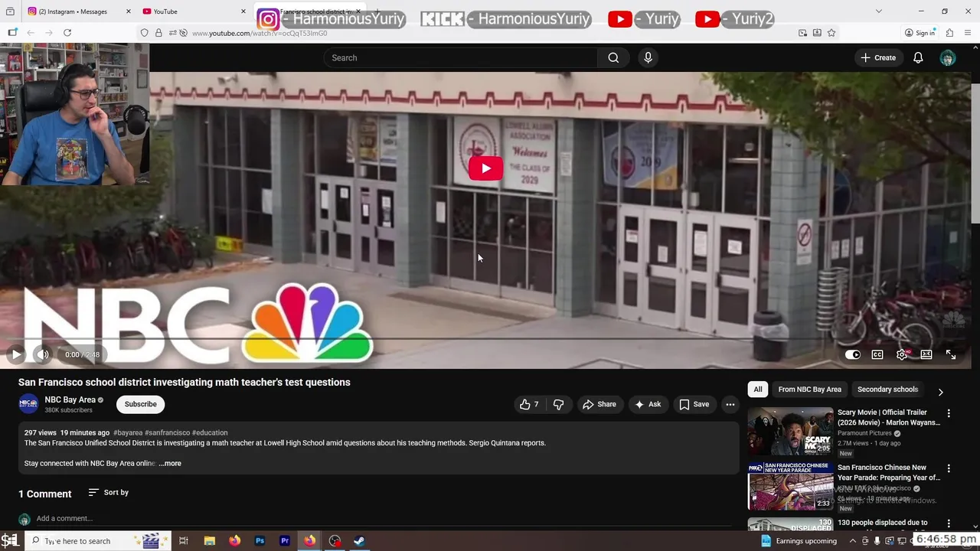Select the Secondary schools chip
This screenshot has width=980, height=551.
[x=887, y=389]
